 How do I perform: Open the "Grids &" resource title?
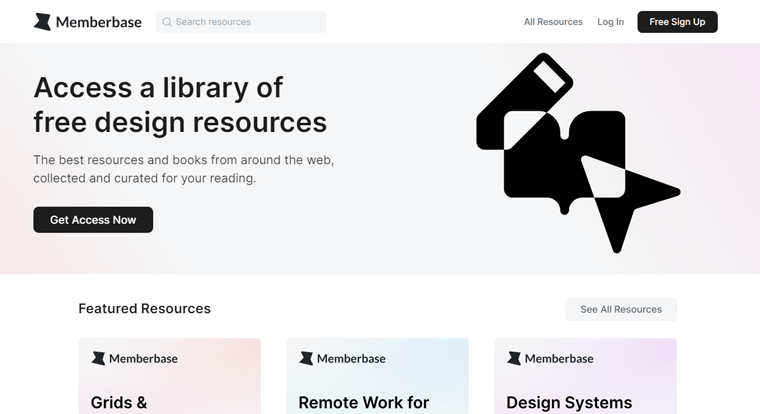119,402
